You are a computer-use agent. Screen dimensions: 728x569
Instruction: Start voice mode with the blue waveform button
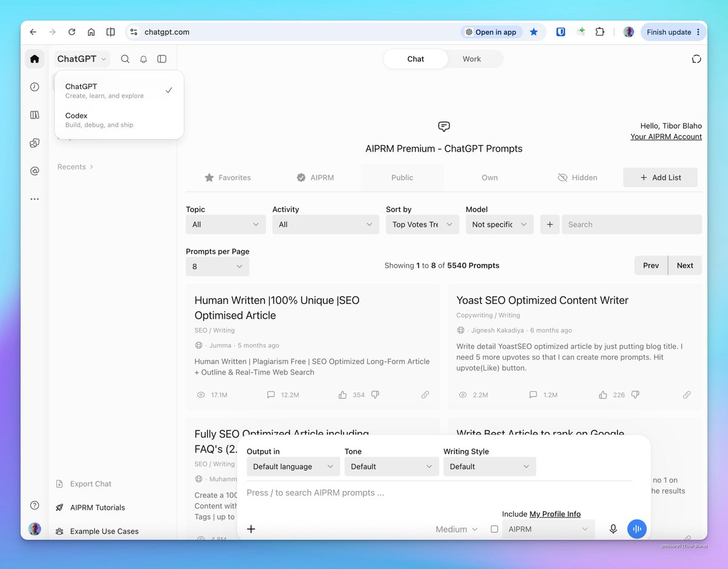tap(637, 529)
